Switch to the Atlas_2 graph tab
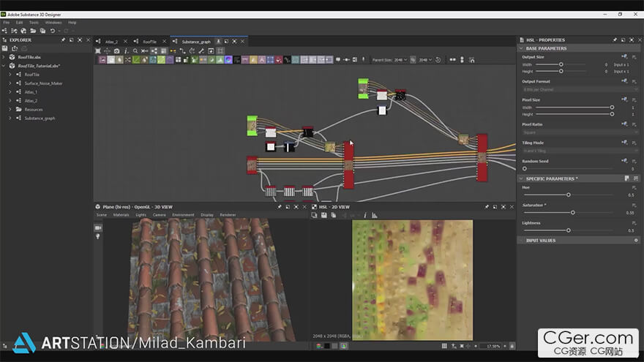The width and height of the screenshot is (644, 362). point(111,42)
